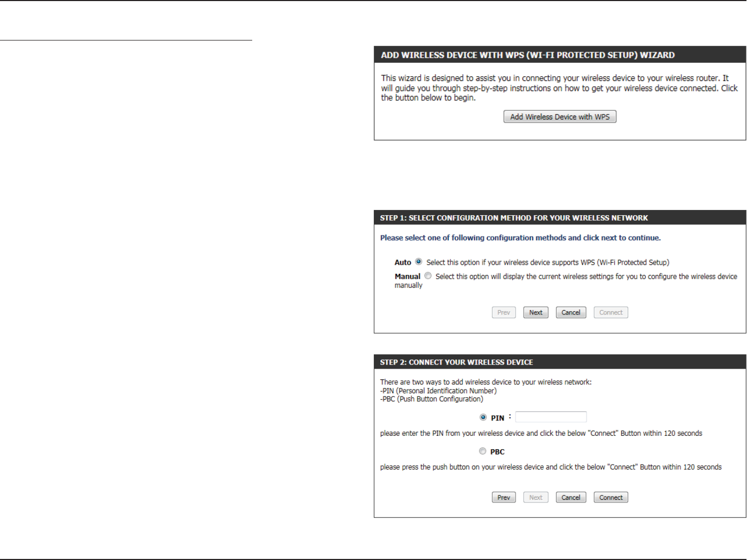This screenshot has height=560, width=747.
Task: Click Cancel in Step 2 panel
Action: point(571,497)
